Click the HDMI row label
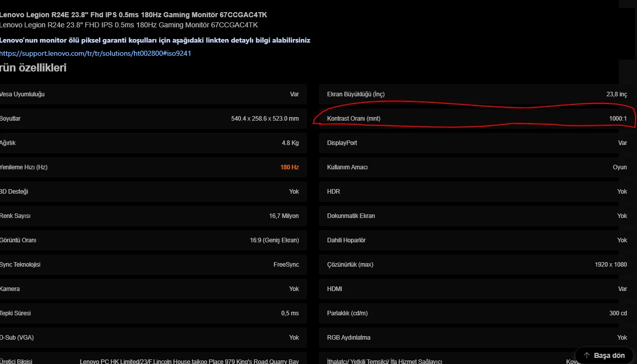This screenshot has width=637, height=364. pos(335,289)
